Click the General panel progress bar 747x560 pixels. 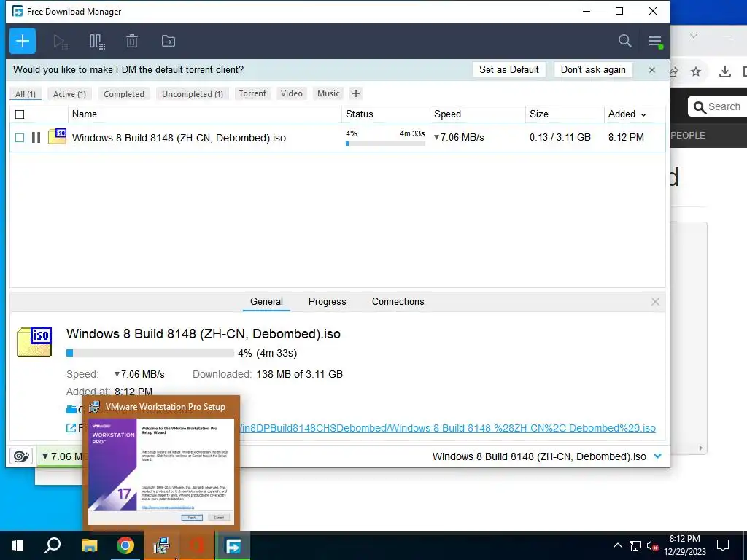click(150, 353)
